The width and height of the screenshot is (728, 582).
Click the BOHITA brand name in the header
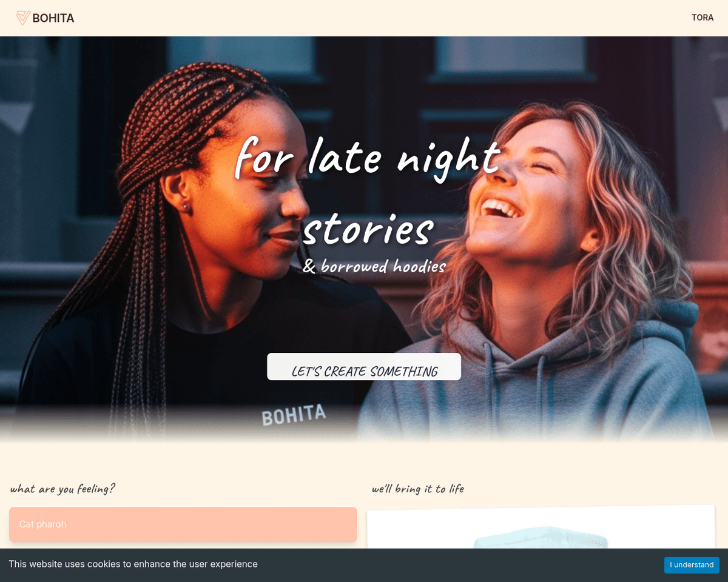coord(53,18)
